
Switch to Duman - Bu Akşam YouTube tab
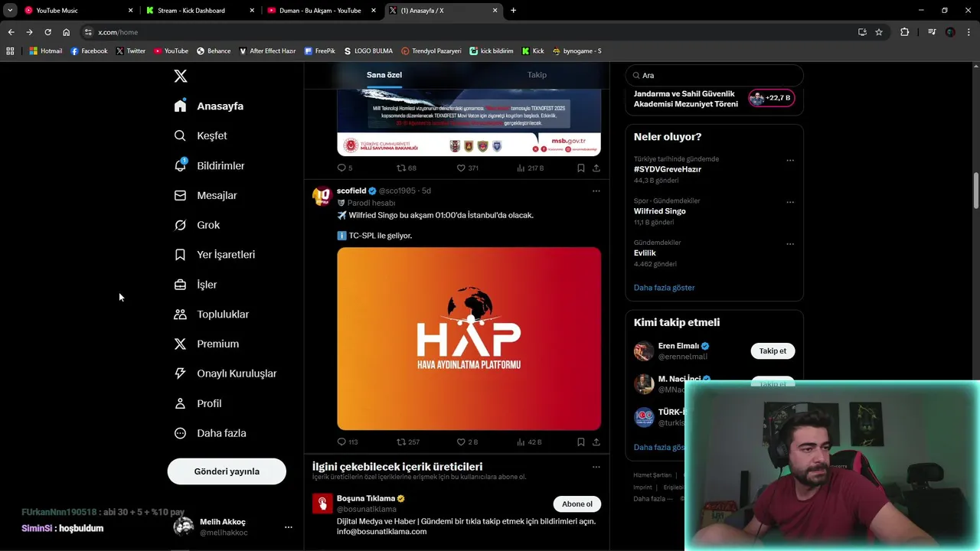pyautogui.click(x=320, y=11)
